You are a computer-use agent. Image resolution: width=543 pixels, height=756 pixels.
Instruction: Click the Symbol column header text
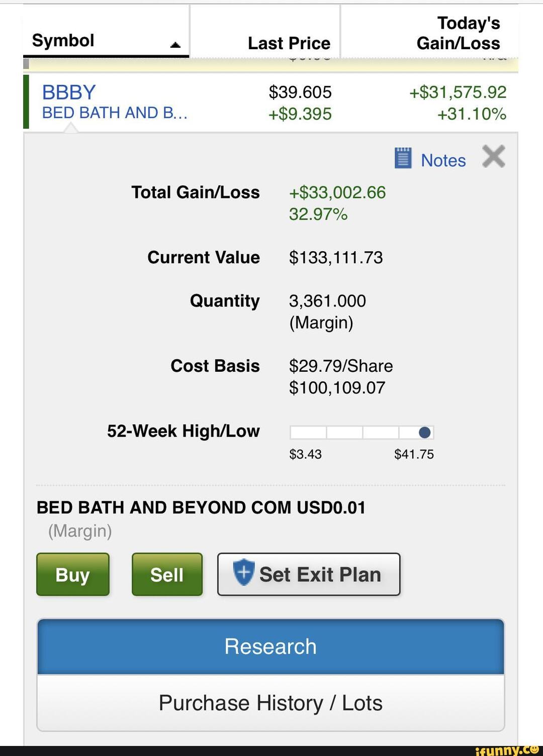pyautogui.click(x=63, y=41)
